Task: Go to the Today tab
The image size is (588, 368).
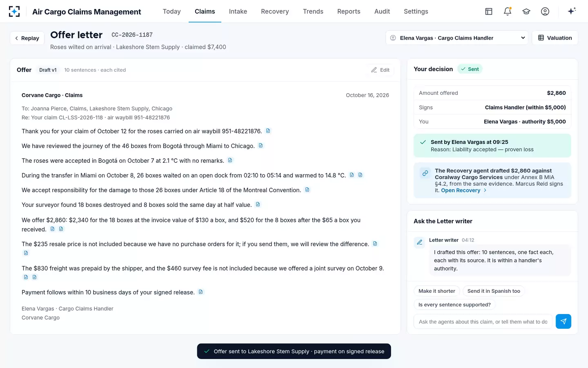Action: (171, 11)
